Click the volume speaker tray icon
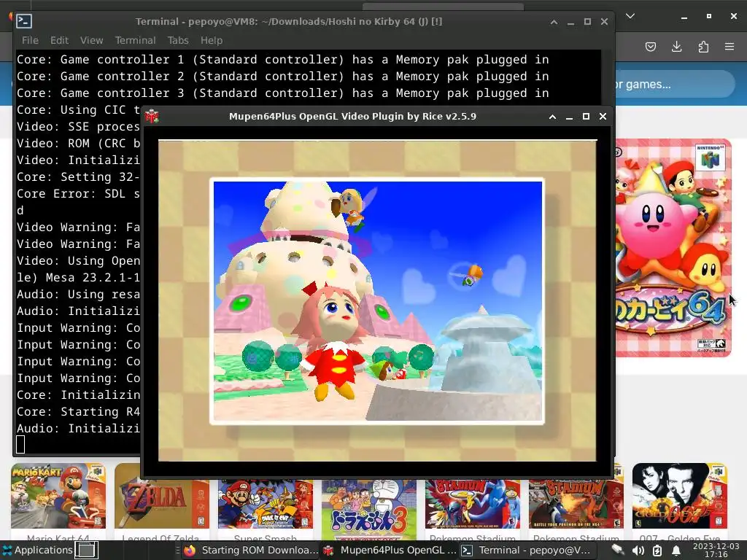747x560 pixels. 638,551
